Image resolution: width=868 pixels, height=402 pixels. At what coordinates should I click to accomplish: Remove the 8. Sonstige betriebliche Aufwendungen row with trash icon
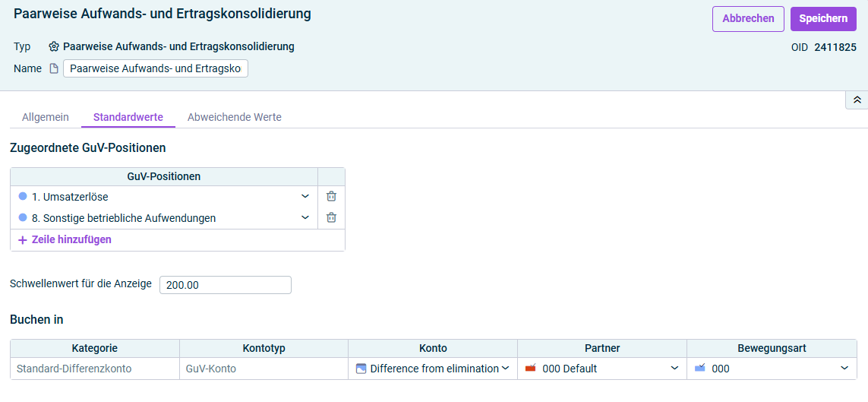click(331, 217)
